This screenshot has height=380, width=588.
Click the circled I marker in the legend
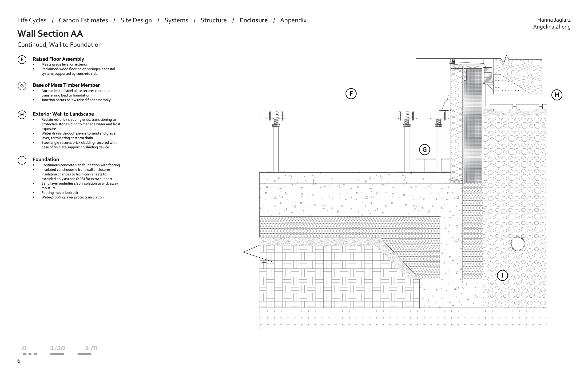tap(22, 160)
